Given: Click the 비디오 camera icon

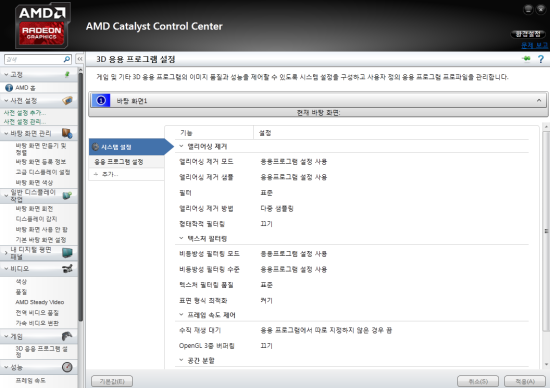Looking at the screenshot, I should pyautogui.click(x=67, y=269).
